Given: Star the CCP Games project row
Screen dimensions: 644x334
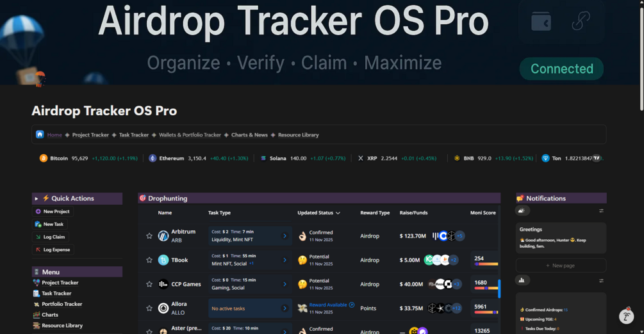Looking at the screenshot, I should 149,284.
